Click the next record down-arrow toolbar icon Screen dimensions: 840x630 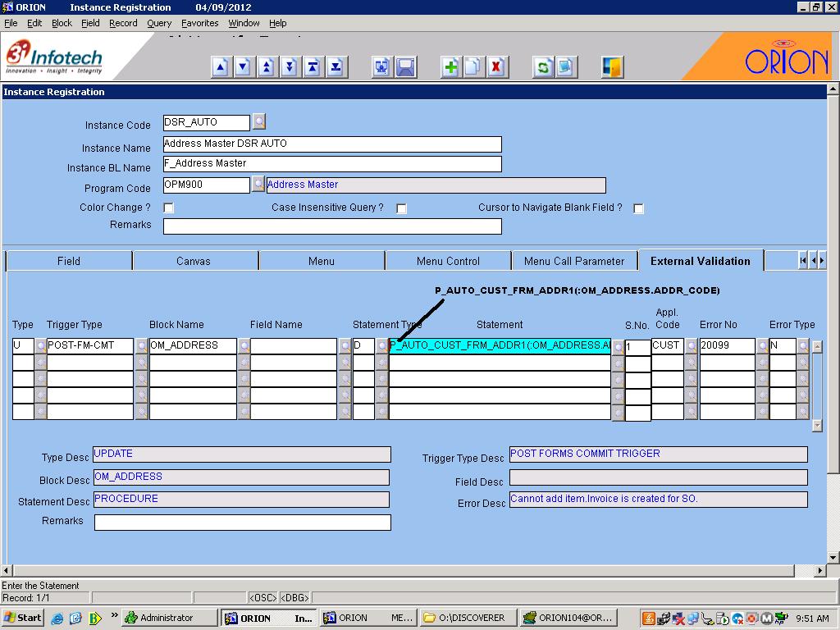[x=244, y=67]
